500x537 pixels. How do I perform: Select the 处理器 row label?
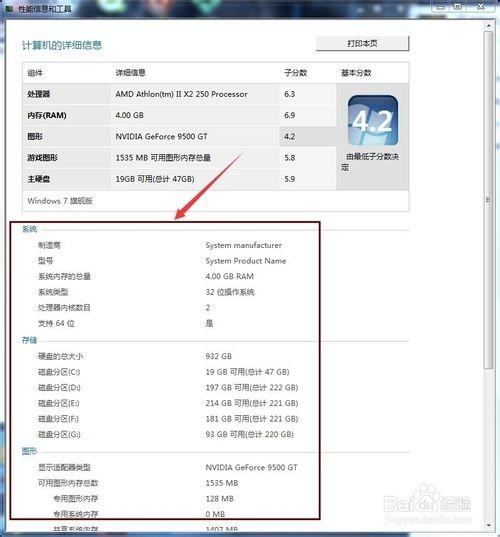click(x=39, y=94)
